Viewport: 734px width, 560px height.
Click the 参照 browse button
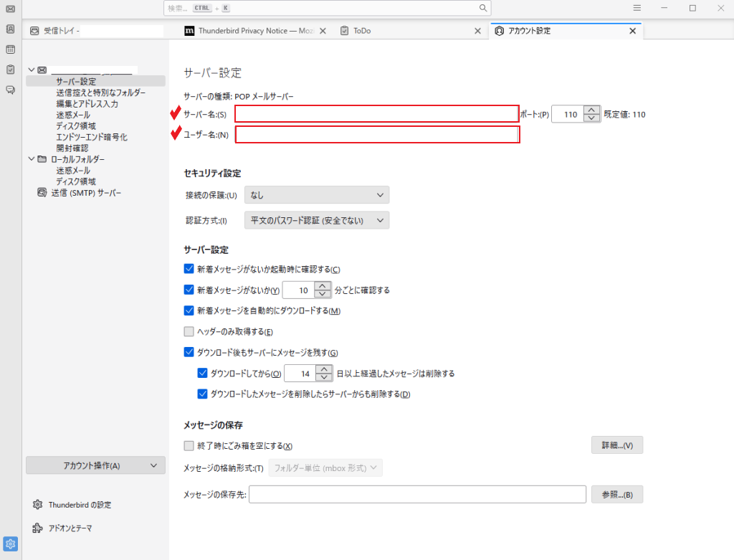[616, 495]
